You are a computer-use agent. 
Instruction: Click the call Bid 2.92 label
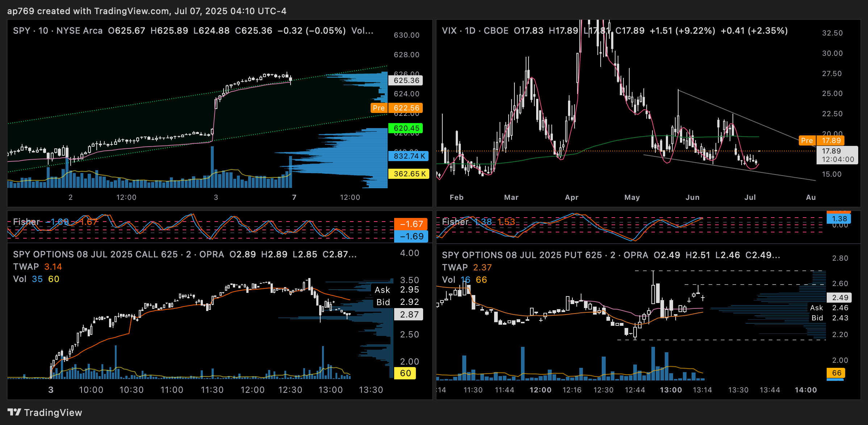click(397, 302)
